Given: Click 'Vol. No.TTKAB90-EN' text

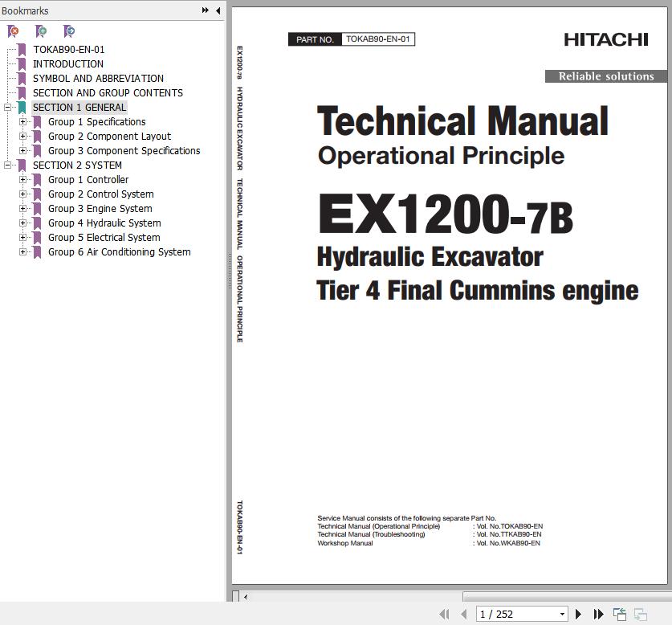Looking at the screenshot, I should [x=509, y=534].
